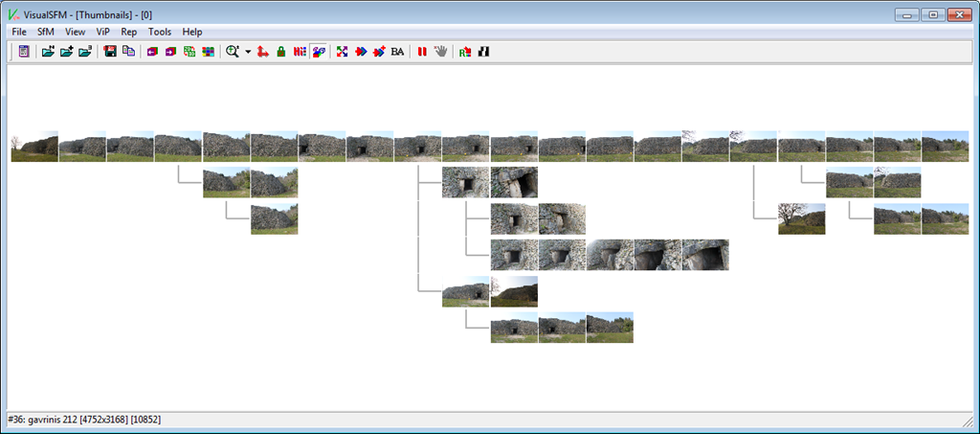The image size is (980, 434).
Task: Open the ViP menu
Action: pos(103,32)
